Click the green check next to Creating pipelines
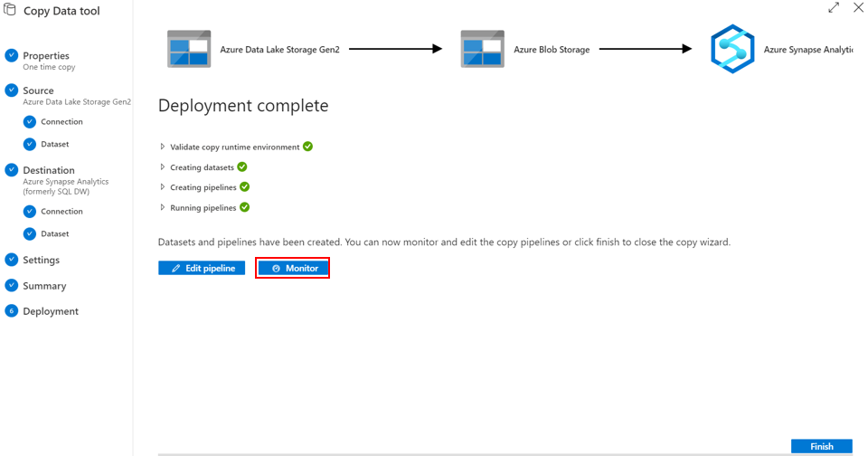868x456 pixels. [x=245, y=186]
